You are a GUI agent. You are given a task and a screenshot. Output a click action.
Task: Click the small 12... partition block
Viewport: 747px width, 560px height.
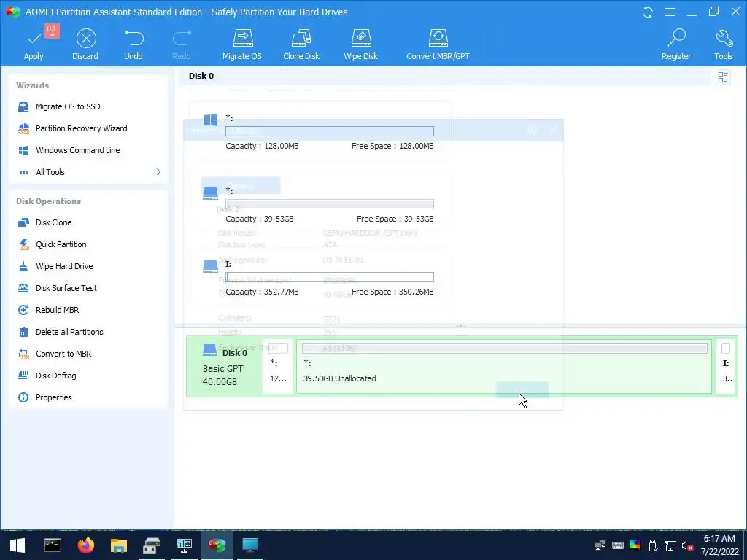point(278,366)
